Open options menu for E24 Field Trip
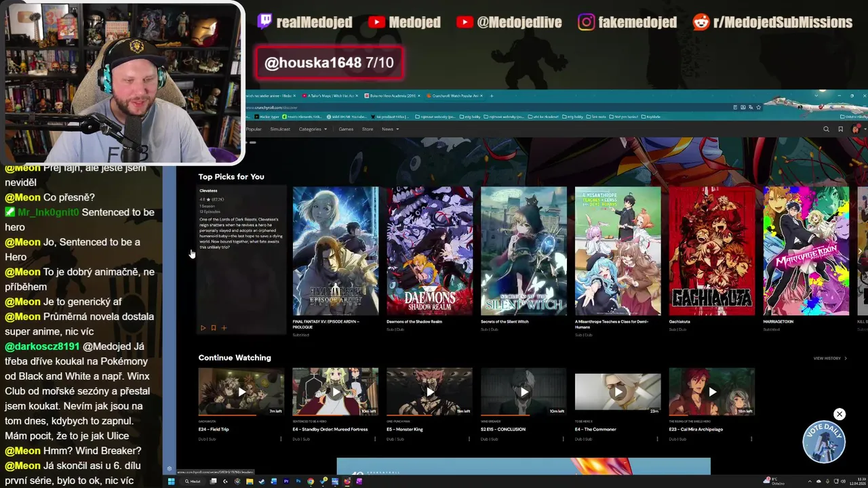868x488 pixels. pos(281,439)
